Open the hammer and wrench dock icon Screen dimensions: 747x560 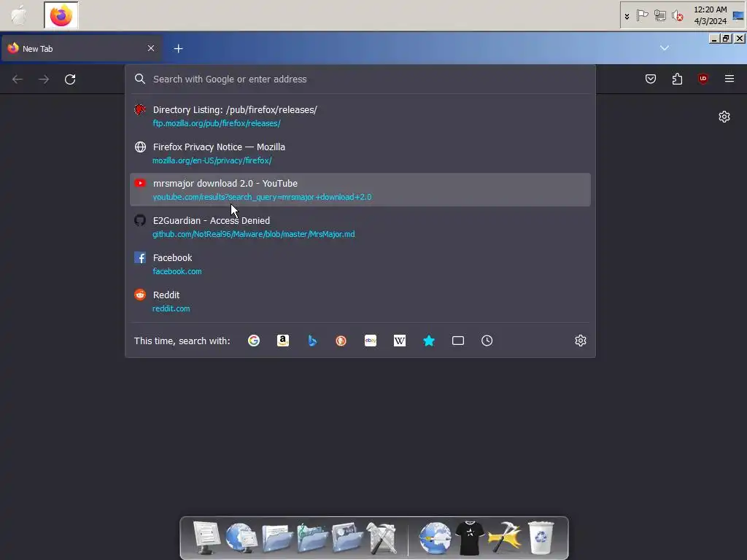click(505, 537)
